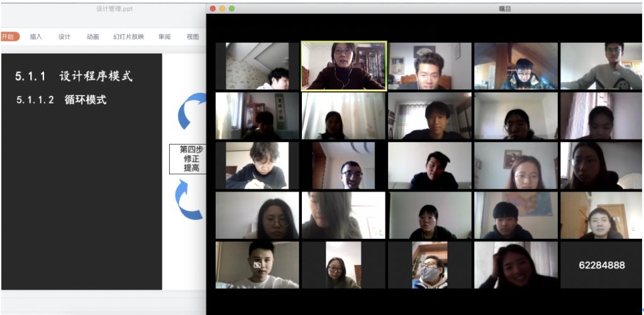Open the 审阅 ribbon tab
Screen dimensions: 644x315
[x=164, y=36]
